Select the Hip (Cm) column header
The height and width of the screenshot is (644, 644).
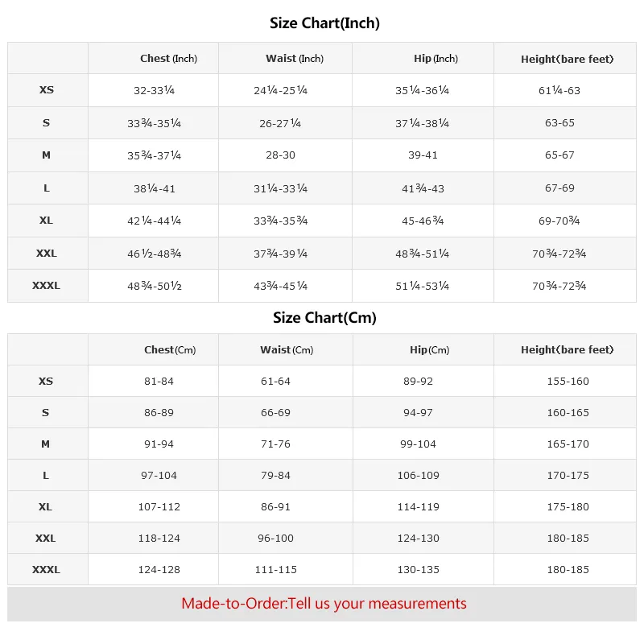coord(430,350)
